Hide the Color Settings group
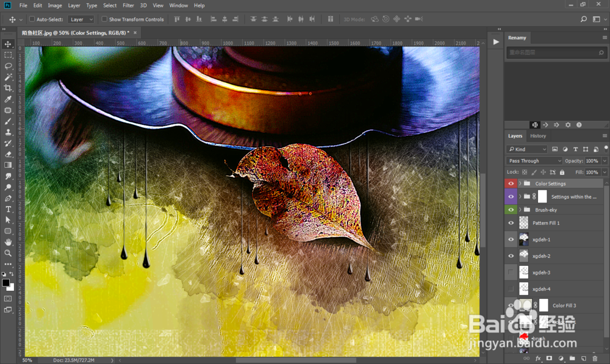 tap(511, 184)
